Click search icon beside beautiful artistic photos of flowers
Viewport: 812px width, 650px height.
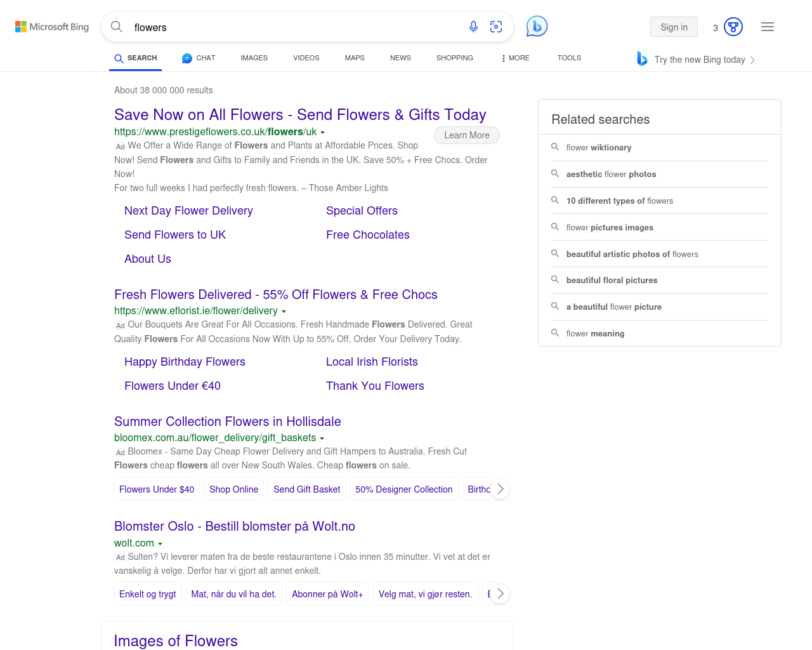tap(555, 253)
